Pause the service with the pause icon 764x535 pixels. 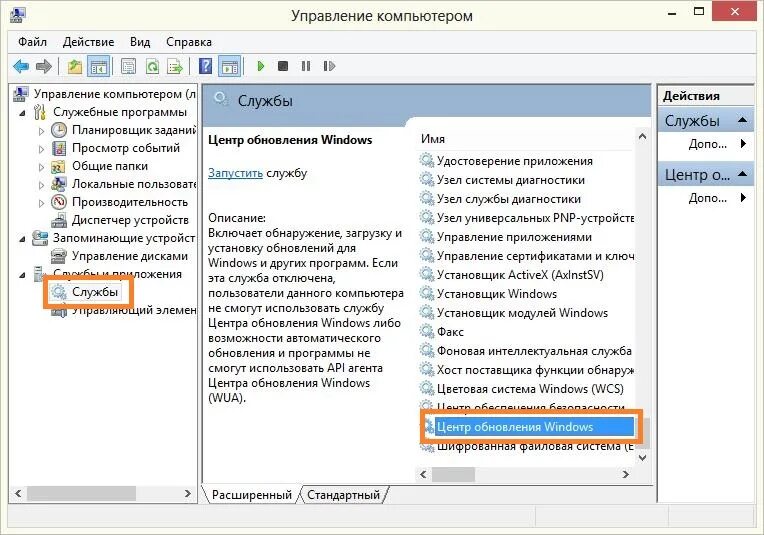pos(306,66)
